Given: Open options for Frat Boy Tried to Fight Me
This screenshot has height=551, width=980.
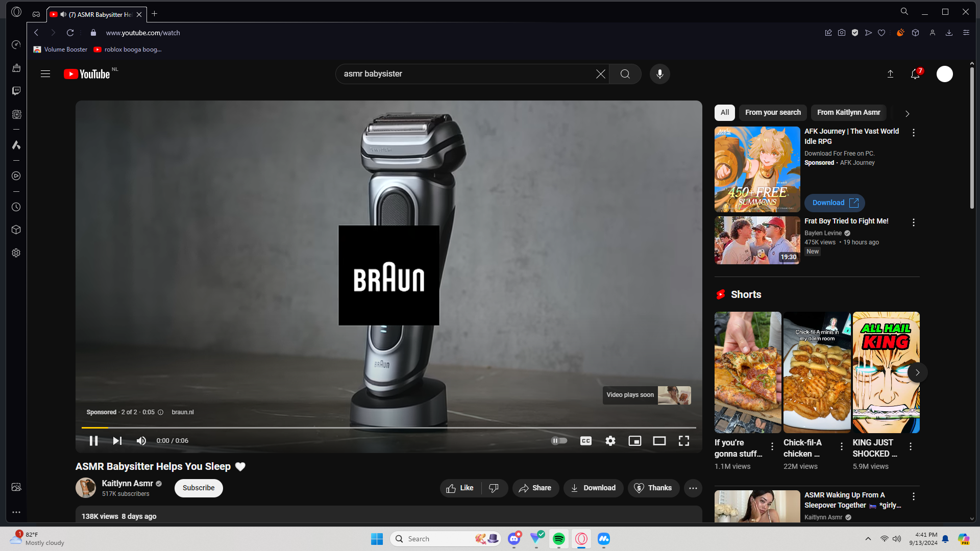Looking at the screenshot, I should [x=914, y=222].
